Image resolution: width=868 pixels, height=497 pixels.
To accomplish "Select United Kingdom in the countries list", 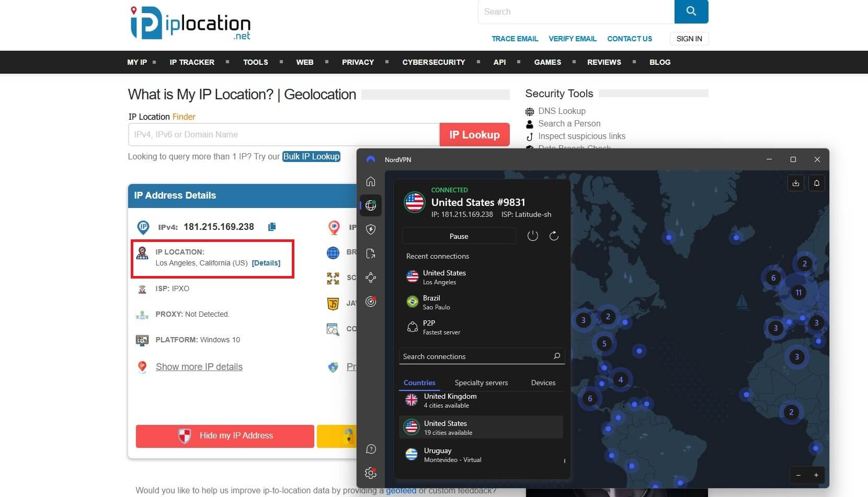I will pyautogui.click(x=481, y=400).
